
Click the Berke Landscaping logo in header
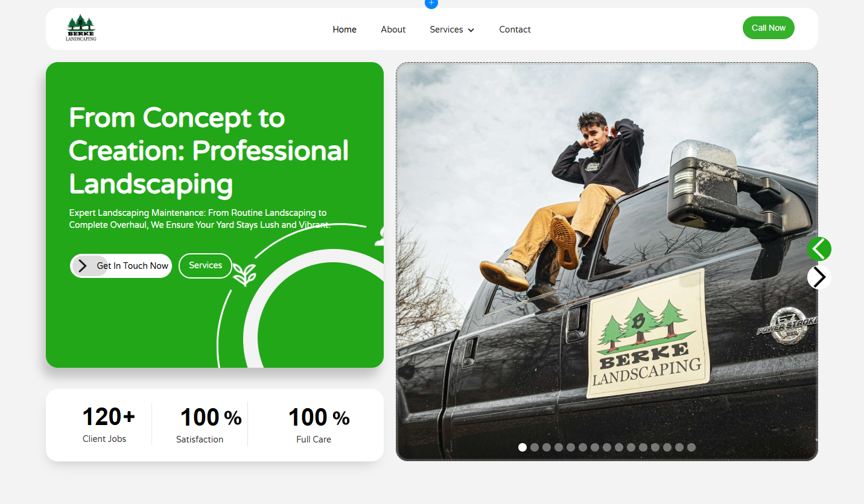[81, 28]
